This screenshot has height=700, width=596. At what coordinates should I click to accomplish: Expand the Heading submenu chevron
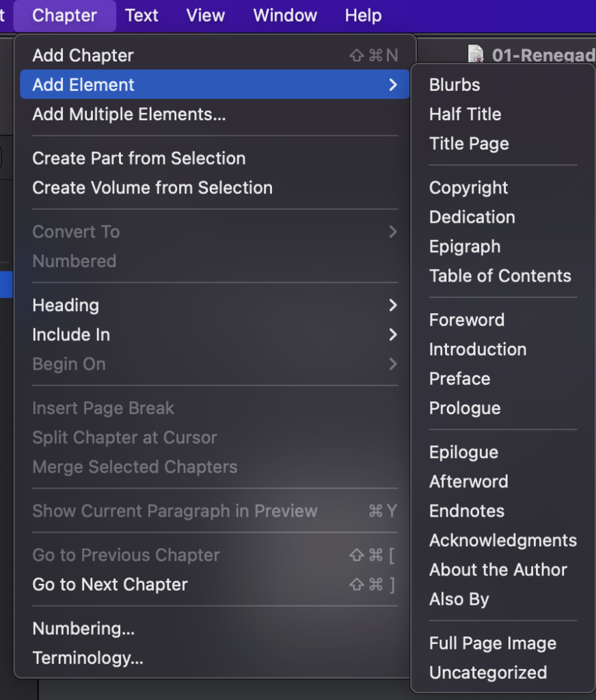coord(392,305)
